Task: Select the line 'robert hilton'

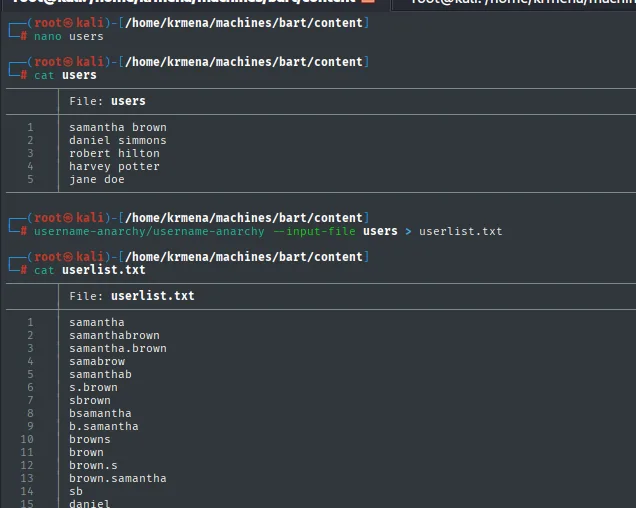Action: (114, 153)
